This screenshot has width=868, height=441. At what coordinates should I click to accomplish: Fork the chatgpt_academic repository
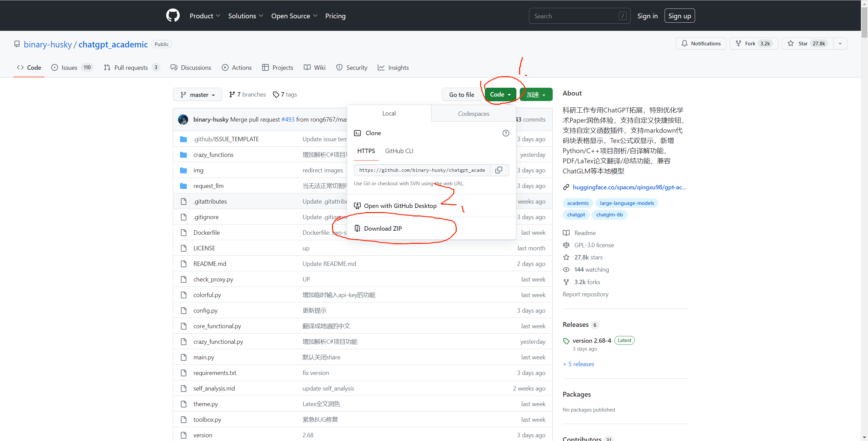(754, 43)
